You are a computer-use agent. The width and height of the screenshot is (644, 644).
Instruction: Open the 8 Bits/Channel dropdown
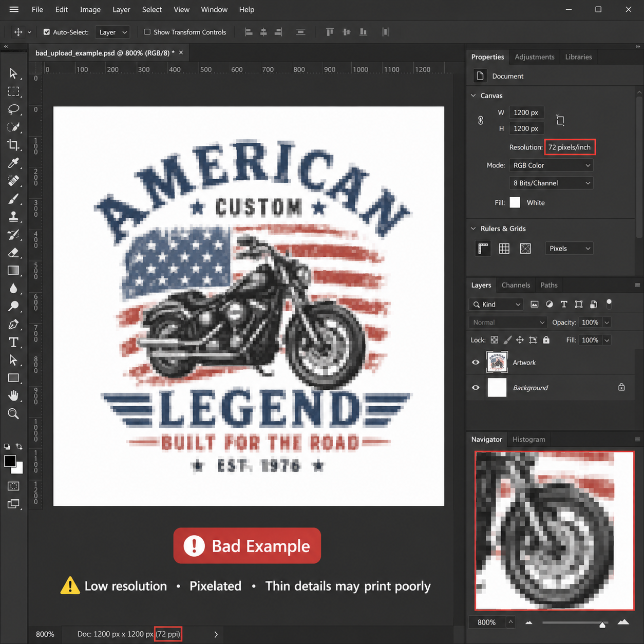pyautogui.click(x=551, y=183)
